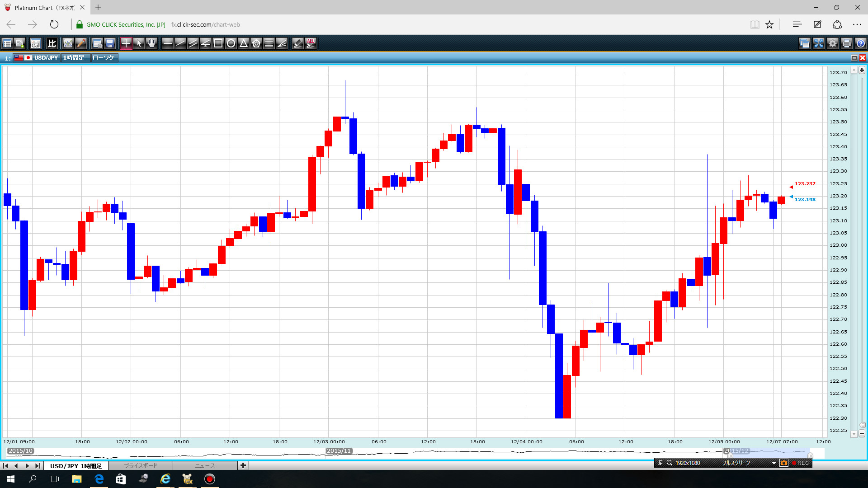Select the hand pan tool

[x=151, y=43]
